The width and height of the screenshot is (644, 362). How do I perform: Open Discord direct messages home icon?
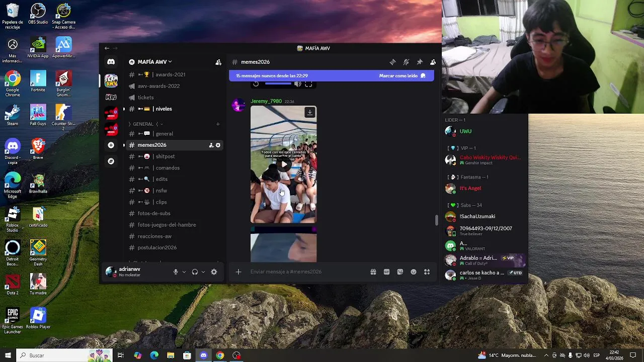111,62
